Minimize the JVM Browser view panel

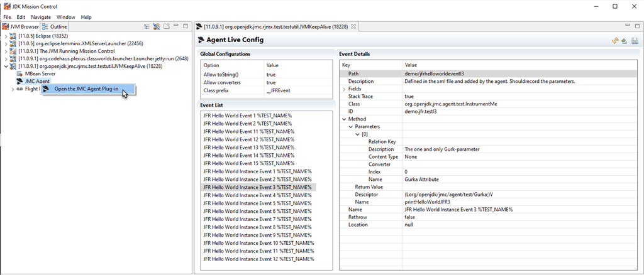[x=176, y=26]
